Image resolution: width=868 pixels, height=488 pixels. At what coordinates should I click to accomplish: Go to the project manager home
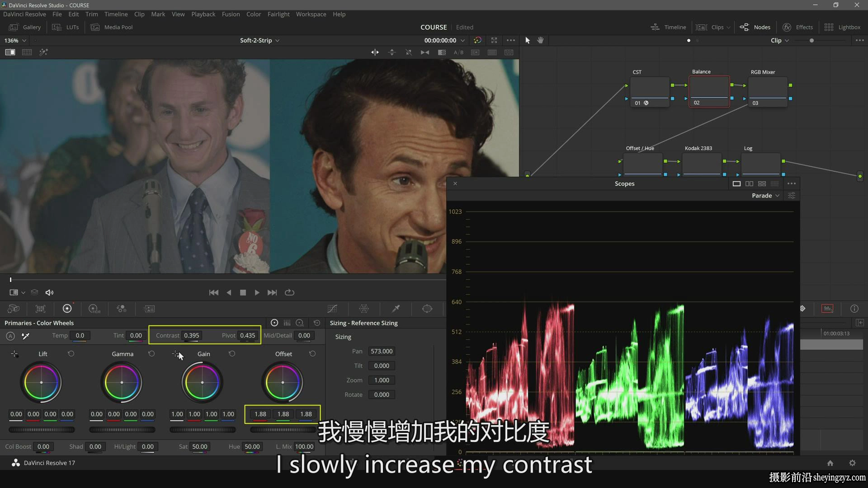(830, 463)
